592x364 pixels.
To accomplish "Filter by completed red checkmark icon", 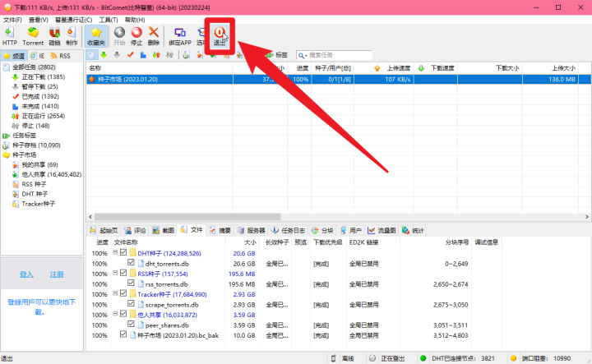I will coord(130,55).
